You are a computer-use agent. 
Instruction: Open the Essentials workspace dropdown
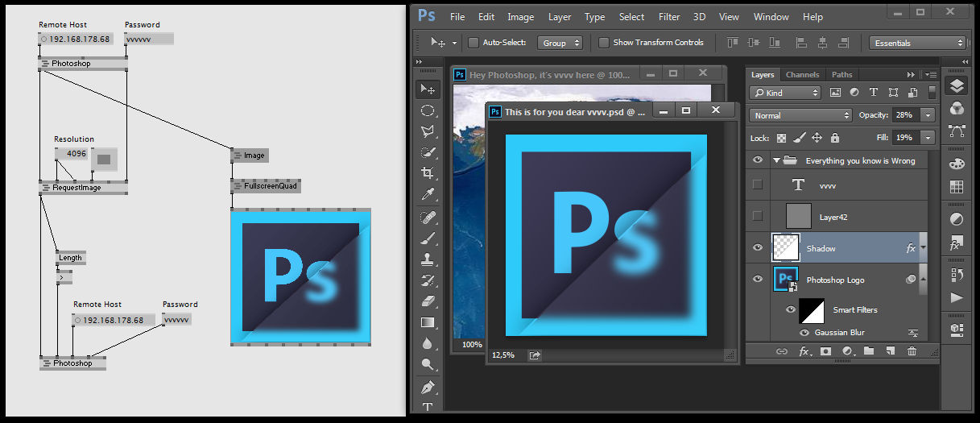(918, 43)
